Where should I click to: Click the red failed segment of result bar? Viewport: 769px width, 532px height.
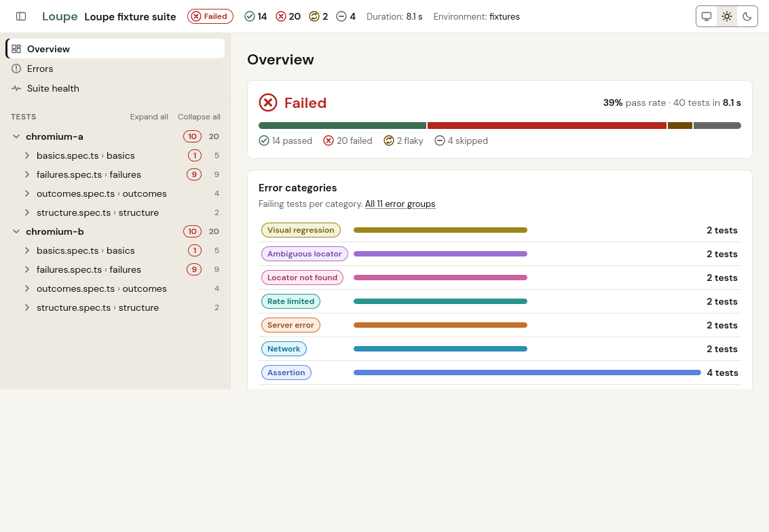pos(547,126)
